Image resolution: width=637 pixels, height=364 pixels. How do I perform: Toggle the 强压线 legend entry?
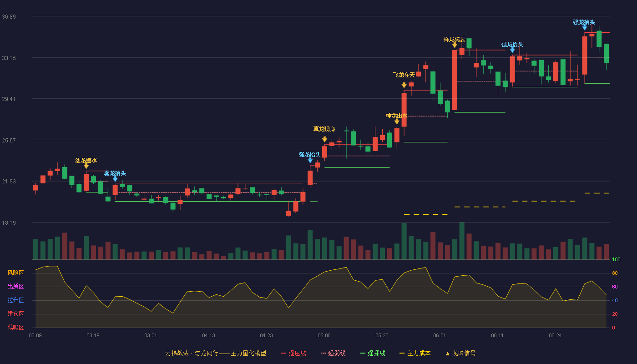pos(293,353)
